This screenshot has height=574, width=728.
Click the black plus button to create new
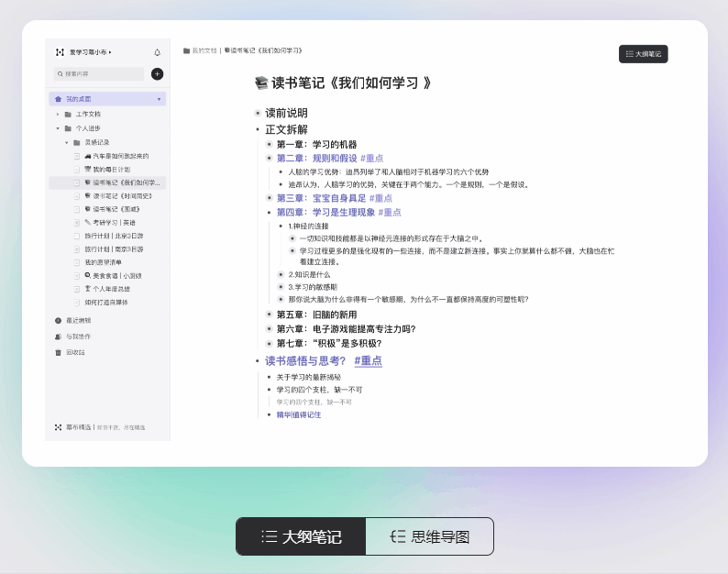pyautogui.click(x=158, y=74)
